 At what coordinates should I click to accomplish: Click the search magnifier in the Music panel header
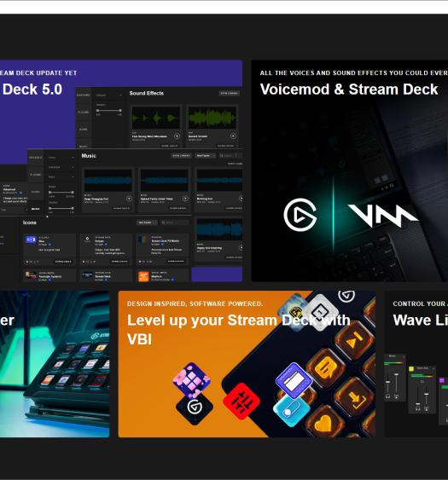[222, 156]
